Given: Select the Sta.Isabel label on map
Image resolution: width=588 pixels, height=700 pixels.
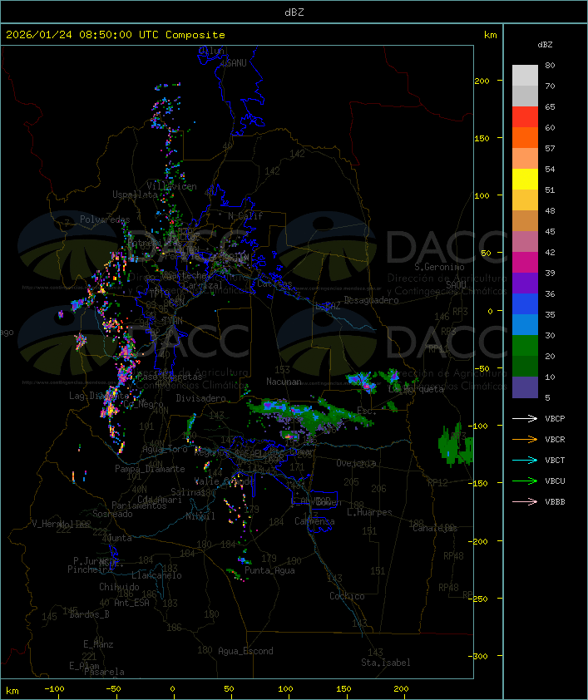Looking at the screenshot, I should [385, 663].
